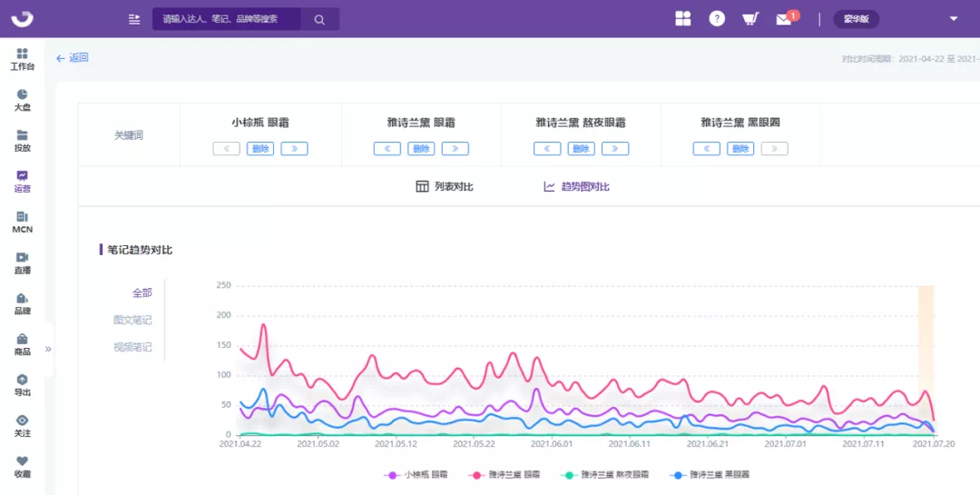The width and height of the screenshot is (980, 495).
Task: Toggle 雅诗兰黛 熬夜眼霜 legend series
Action: click(x=605, y=475)
